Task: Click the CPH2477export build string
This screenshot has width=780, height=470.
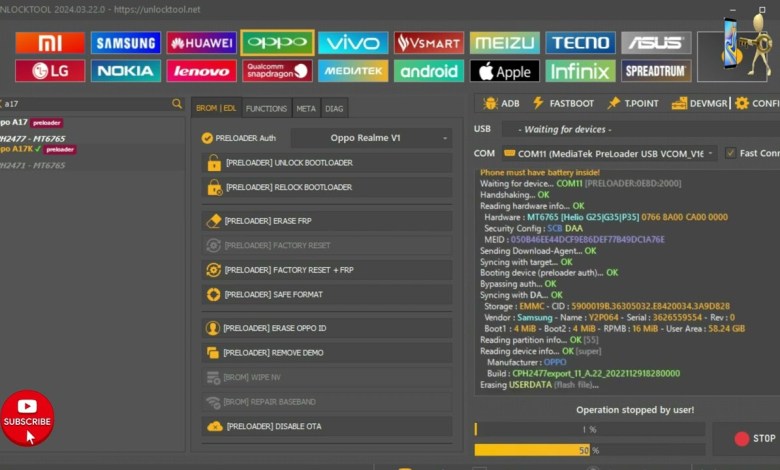Action: tap(596, 374)
